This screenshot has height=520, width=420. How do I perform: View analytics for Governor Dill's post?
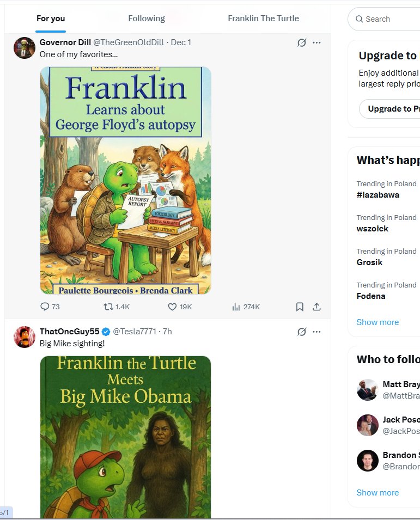(236, 307)
